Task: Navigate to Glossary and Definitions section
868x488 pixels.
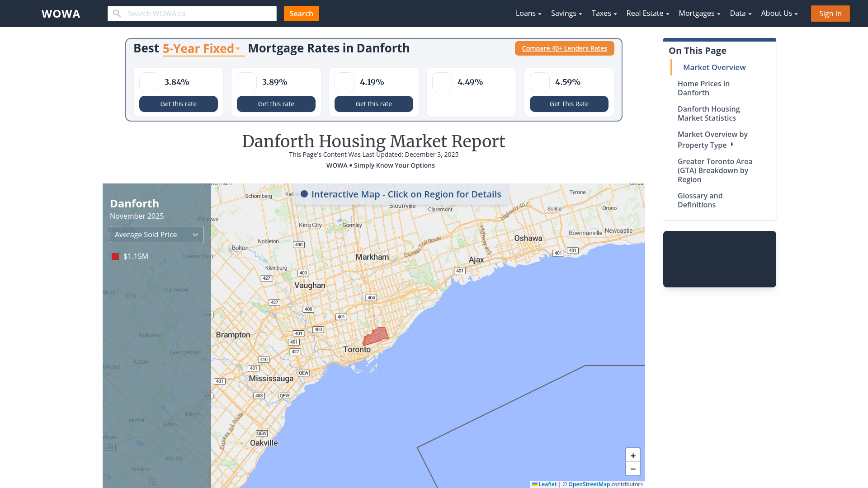Action: tap(700, 200)
